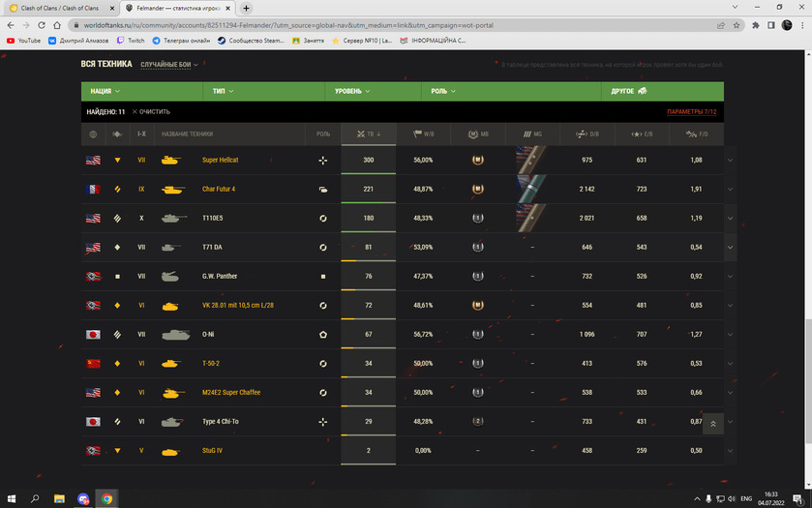Sort by average experience E/B column

point(642,134)
